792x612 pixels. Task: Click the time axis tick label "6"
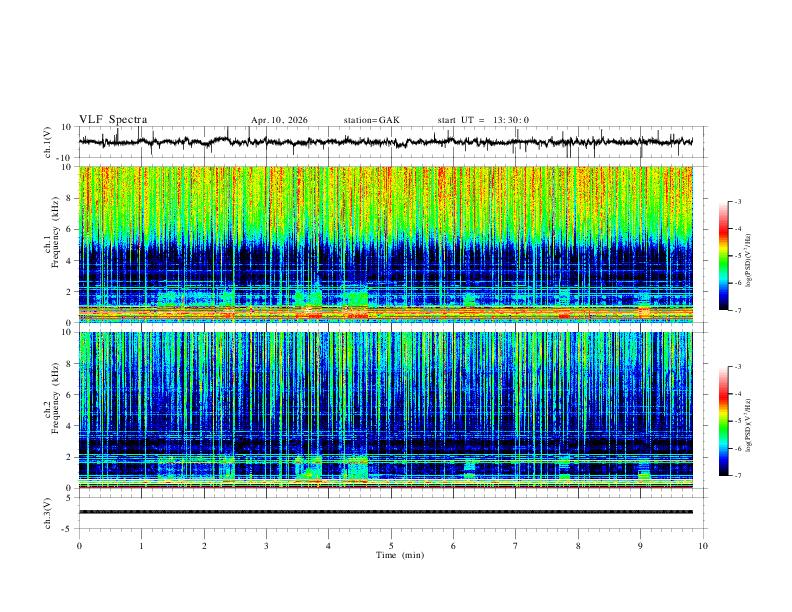tap(454, 546)
